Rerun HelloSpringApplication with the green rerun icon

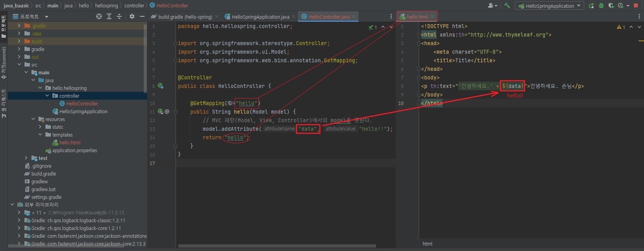tap(591, 5)
